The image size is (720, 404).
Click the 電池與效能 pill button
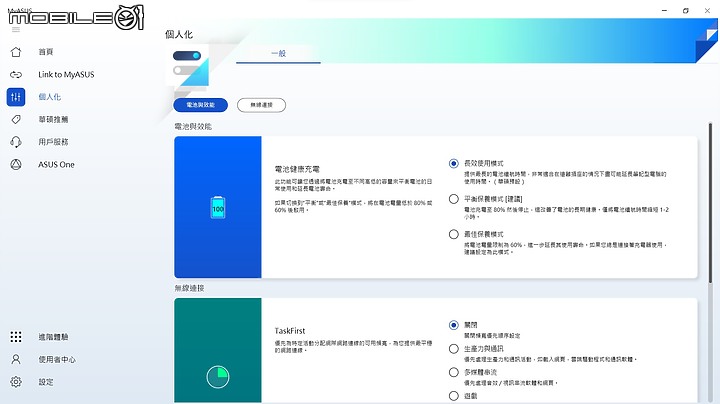(x=201, y=105)
